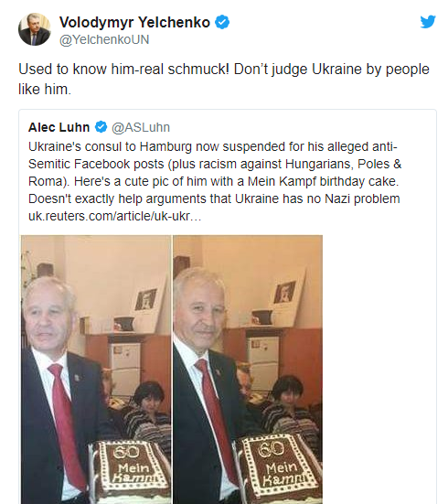Image resolution: width=448 pixels, height=504 pixels.
Task: Click Alec Luhn's verified checkmark badge
Action: point(101,127)
